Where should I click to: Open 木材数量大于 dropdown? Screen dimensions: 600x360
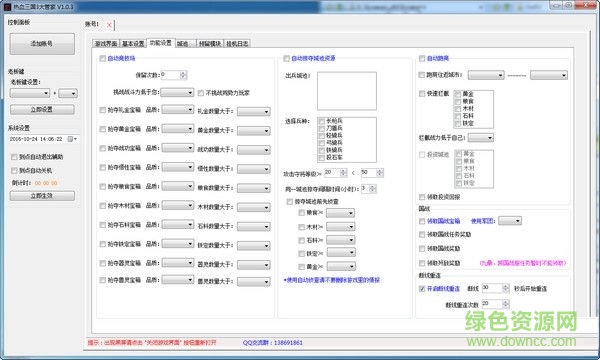(254, 207)
